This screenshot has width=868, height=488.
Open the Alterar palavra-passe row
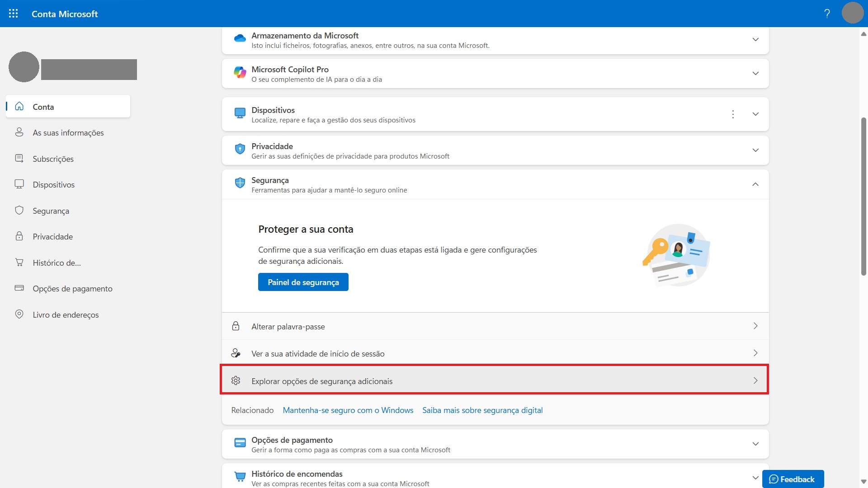click(x=495, y=326)
